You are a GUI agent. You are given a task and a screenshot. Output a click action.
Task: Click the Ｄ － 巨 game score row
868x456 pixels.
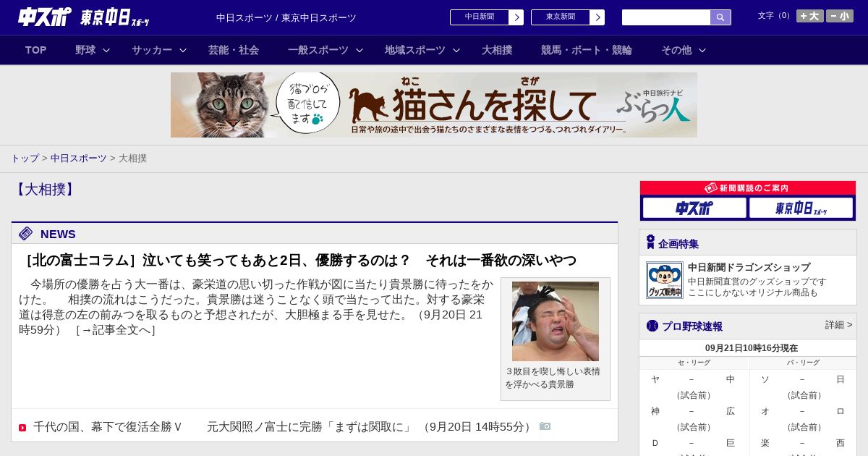[693, 443]
